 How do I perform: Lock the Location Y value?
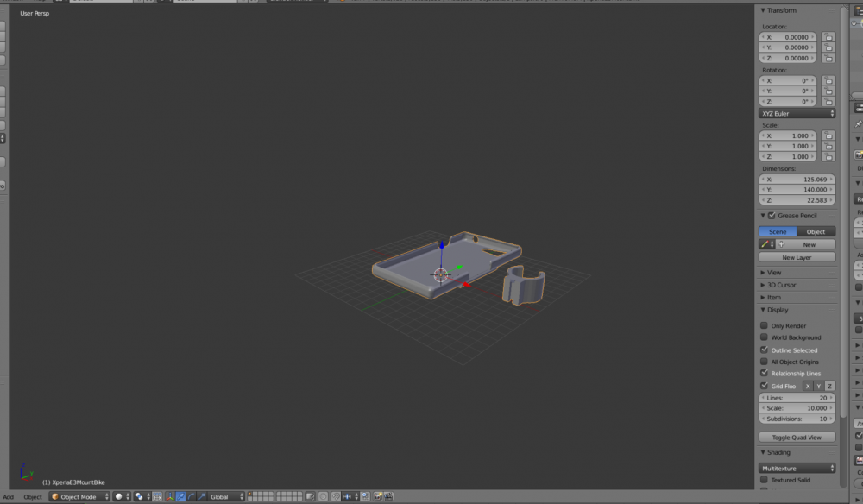coord(828,47)
